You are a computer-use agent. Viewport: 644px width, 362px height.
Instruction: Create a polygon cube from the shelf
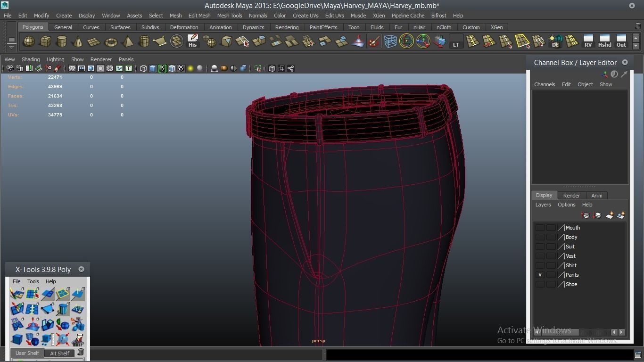45,41
